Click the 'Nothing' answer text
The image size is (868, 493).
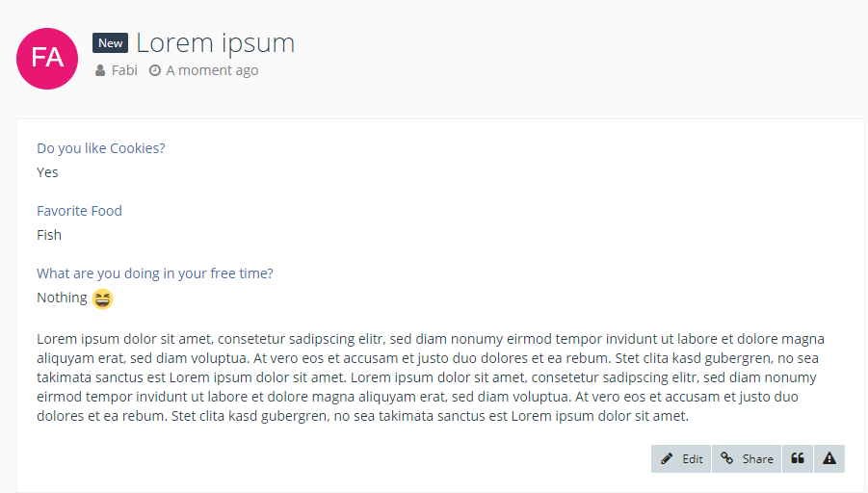click(x=62, y=298)
